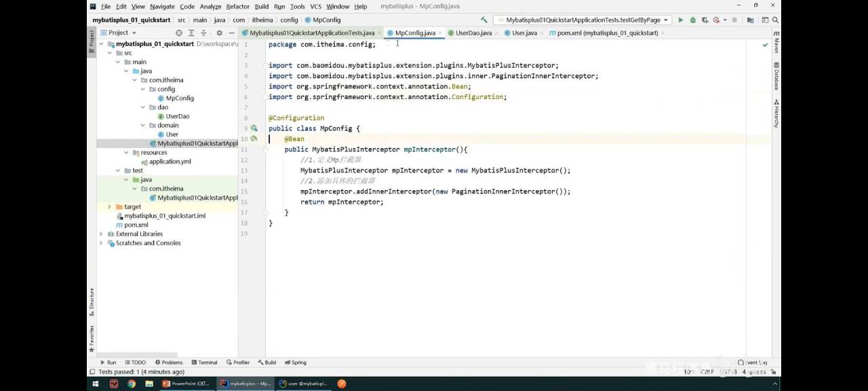Open the VCS menu
Screen dimensions: 868x391
316,6
